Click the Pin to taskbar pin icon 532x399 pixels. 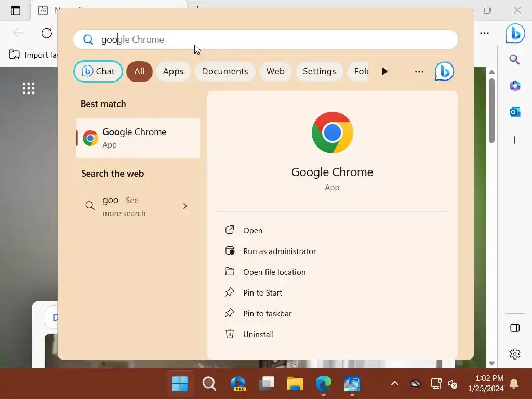[x=230, y=313]
